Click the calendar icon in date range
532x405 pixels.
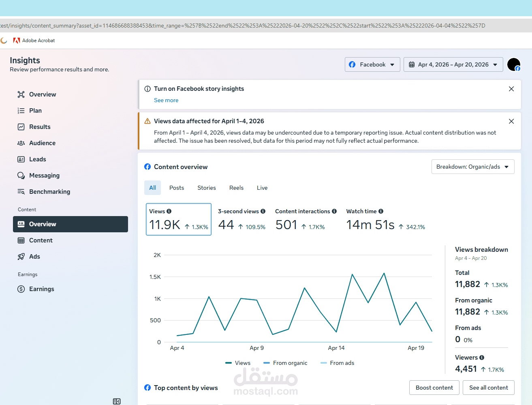point(412,64)
